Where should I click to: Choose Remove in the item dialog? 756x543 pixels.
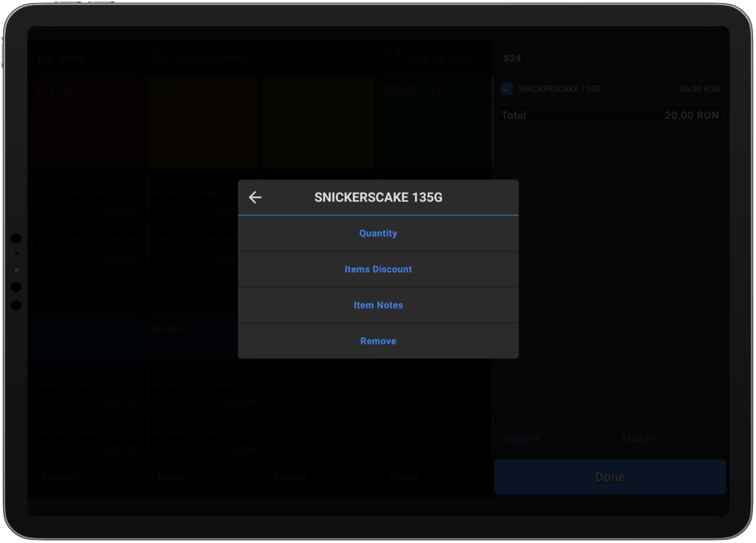[x=378, y=341]
